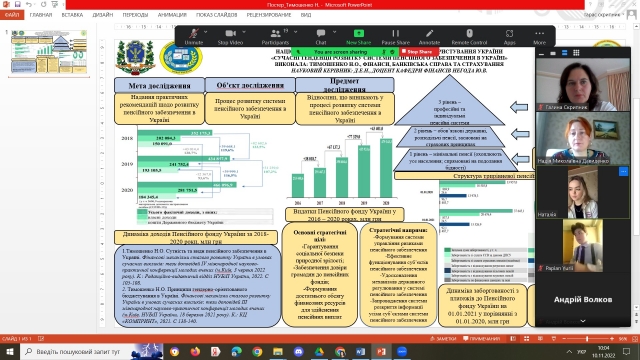The height and width of the screenshot is (360, 640).
Task: Expand chat options arrow beside Chat
Action: pyautogui.click(x=334, y=32)
